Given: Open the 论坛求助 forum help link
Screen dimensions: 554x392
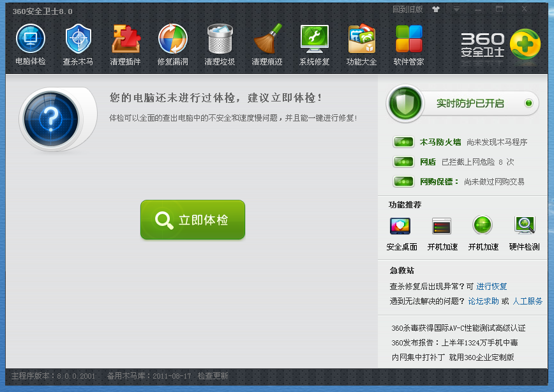Looking at the screenshot, I should pos(483,301).
